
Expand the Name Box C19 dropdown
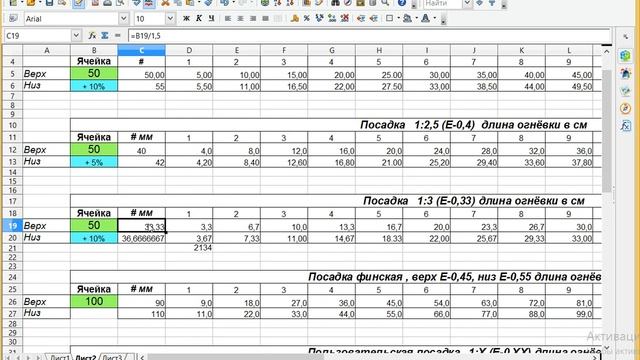76,36
